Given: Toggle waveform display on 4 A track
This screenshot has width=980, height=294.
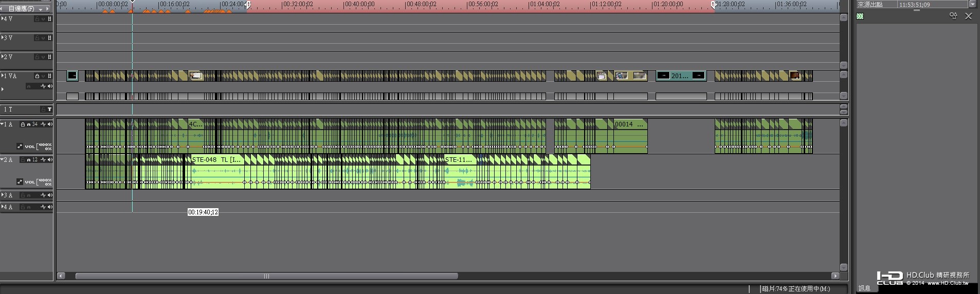Looking at the screenshot, I should click(43, 207).
